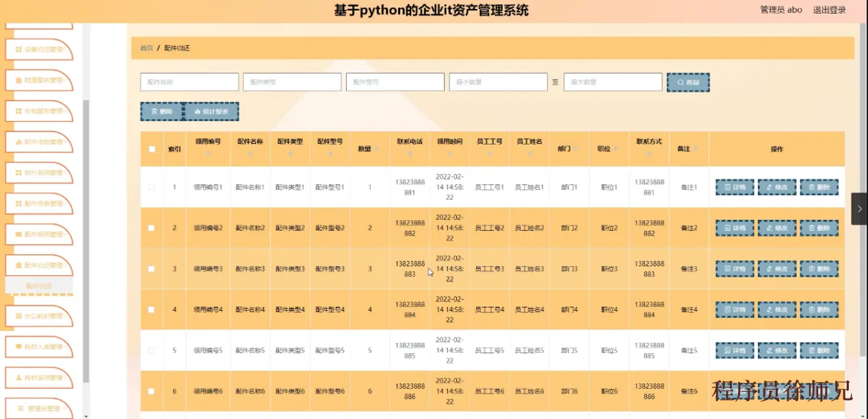Click the batch 删除 button above table
Screen dimensions: 868x419
(161, 111)
